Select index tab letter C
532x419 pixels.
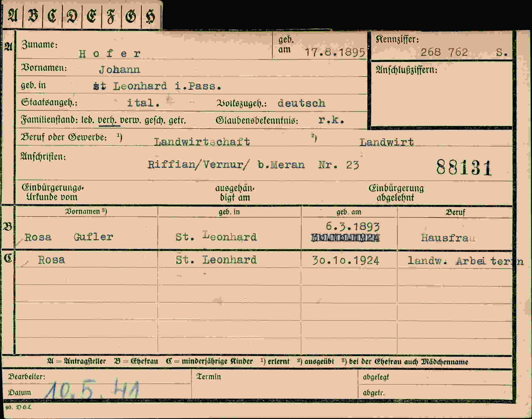(x=52, y=16)
